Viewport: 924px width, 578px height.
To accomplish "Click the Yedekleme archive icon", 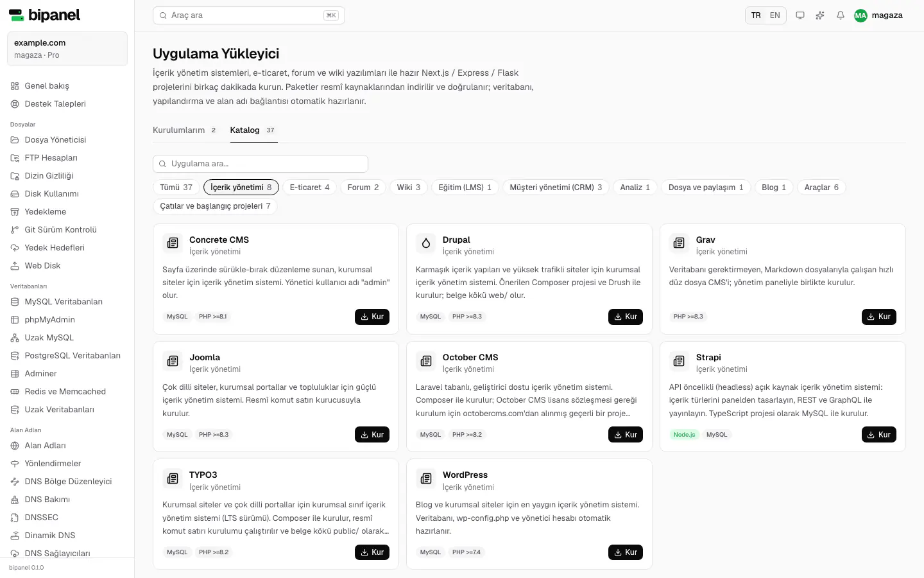I will click(x=15, y=212).
